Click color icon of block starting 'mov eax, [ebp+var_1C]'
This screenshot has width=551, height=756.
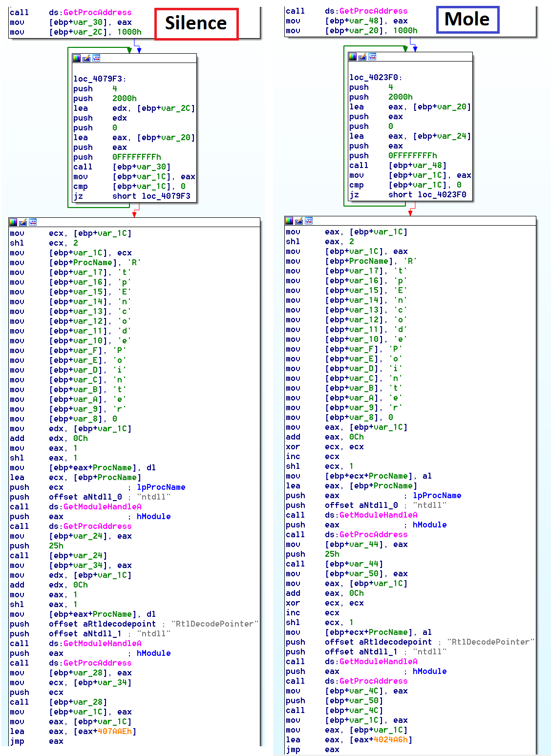click(289, 221)
